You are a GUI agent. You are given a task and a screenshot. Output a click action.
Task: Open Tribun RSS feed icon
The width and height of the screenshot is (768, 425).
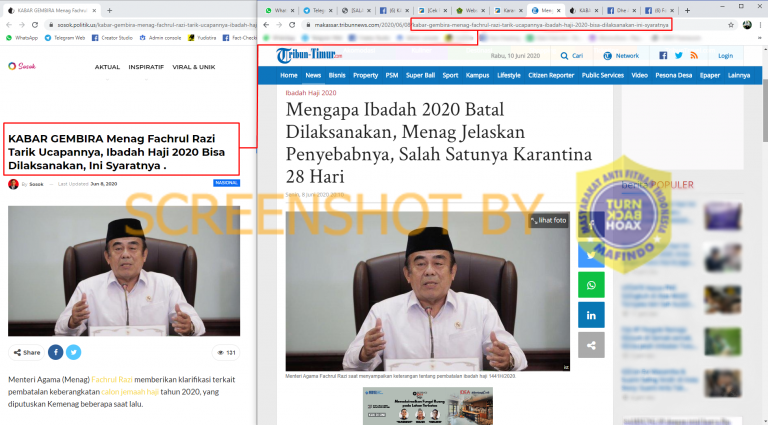click(x=694, y=56)
